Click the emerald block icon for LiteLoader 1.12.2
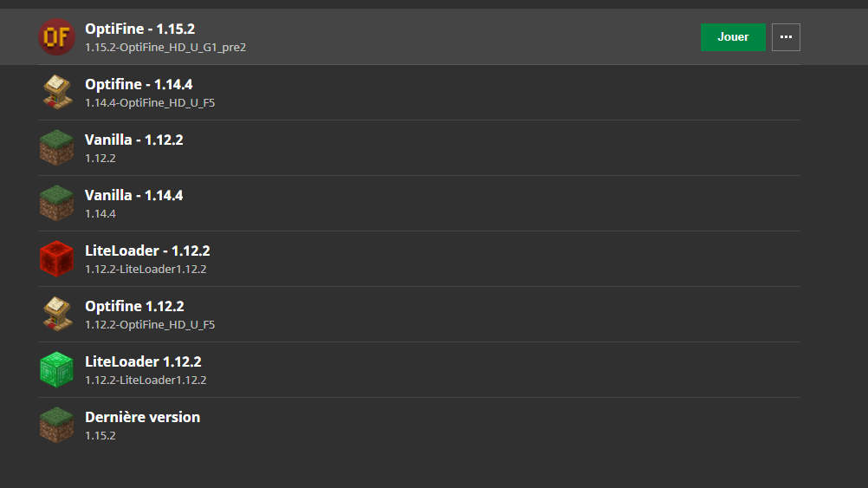 tap(56, 369)
